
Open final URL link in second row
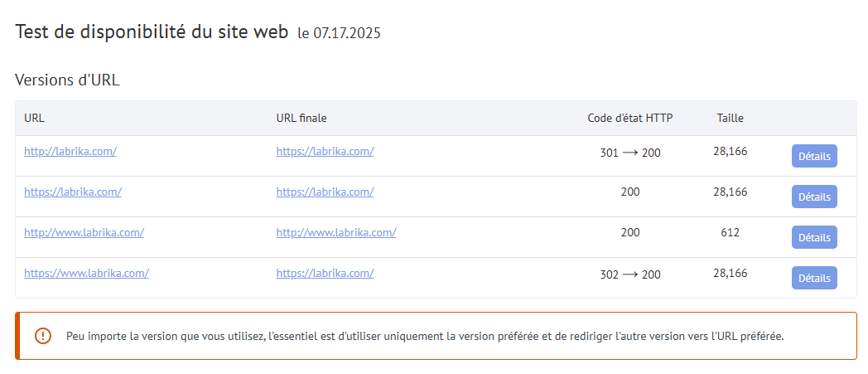tap(325, 192)
